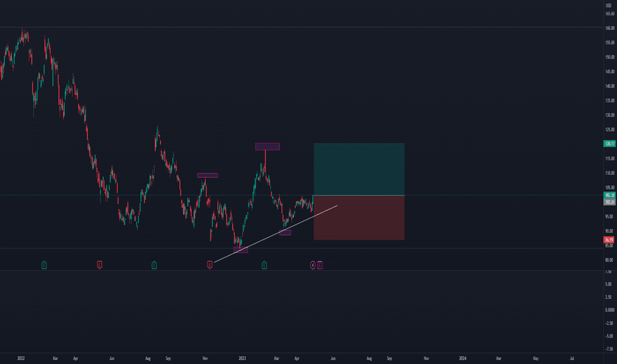617x364 pixels.
Task: Click red earnings marker between April and June 2022
Action: coord(99,265)
